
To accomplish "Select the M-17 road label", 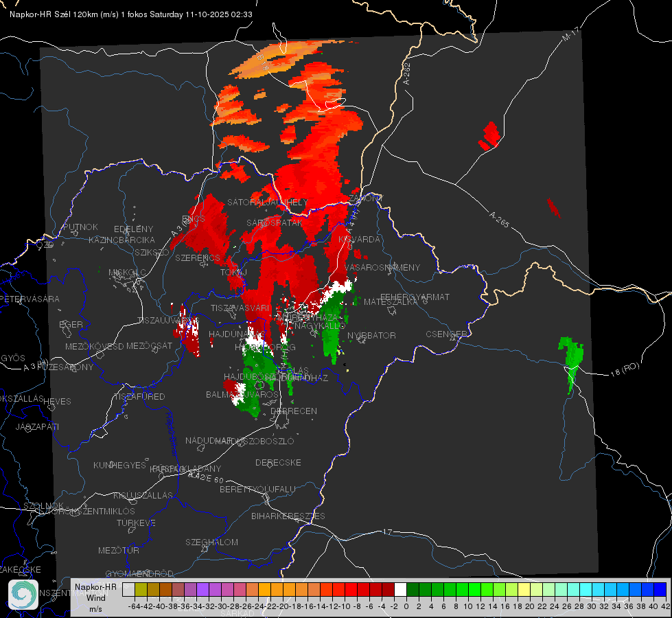I will click(571, 34).
